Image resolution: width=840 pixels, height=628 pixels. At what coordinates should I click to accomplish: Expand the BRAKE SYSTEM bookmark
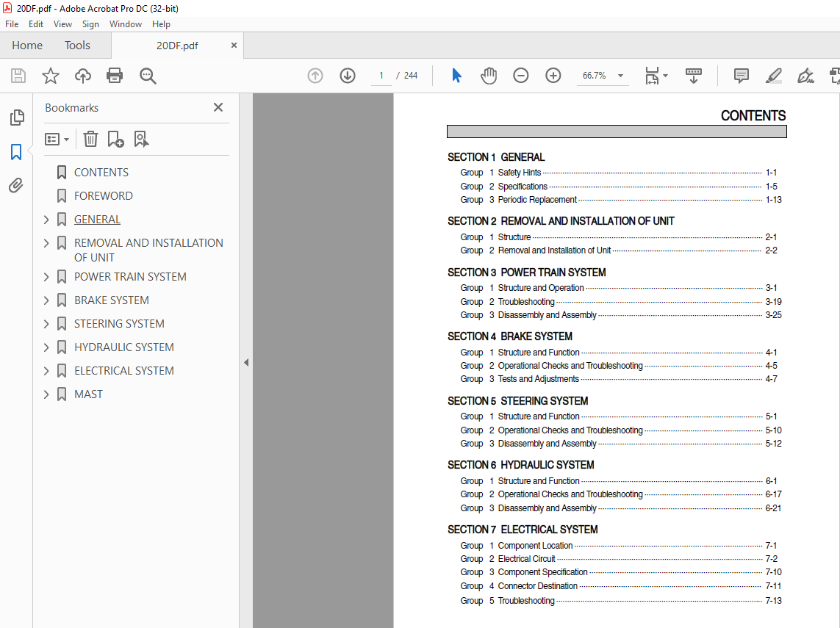46,300
